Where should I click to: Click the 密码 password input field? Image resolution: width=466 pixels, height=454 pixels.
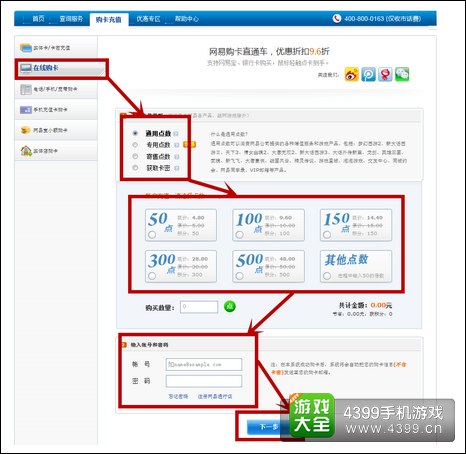click(204, 381)
